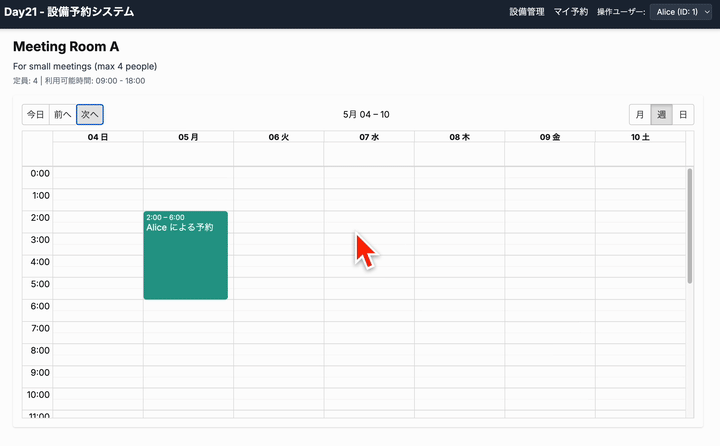The height and width of the screenshot is (446, 720).
Task: Click the 05 月 column header
Action: [x=188, y=137]
